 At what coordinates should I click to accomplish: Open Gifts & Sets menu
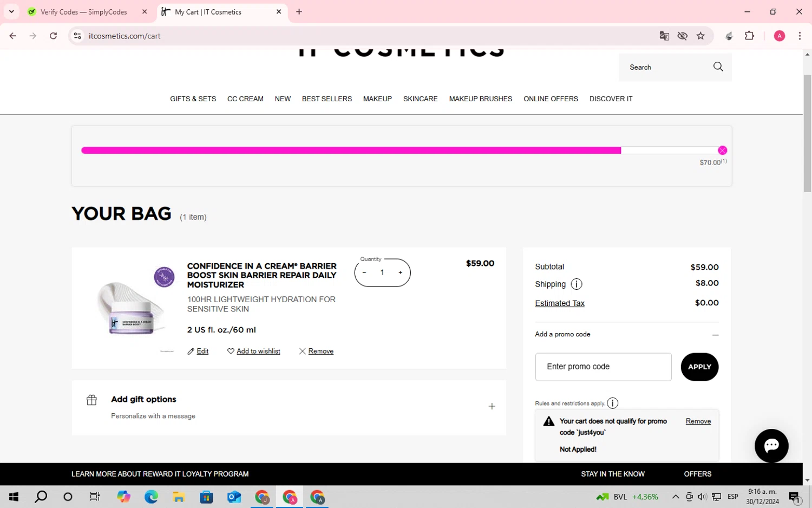pyautogui.click(x=193, y=99)
